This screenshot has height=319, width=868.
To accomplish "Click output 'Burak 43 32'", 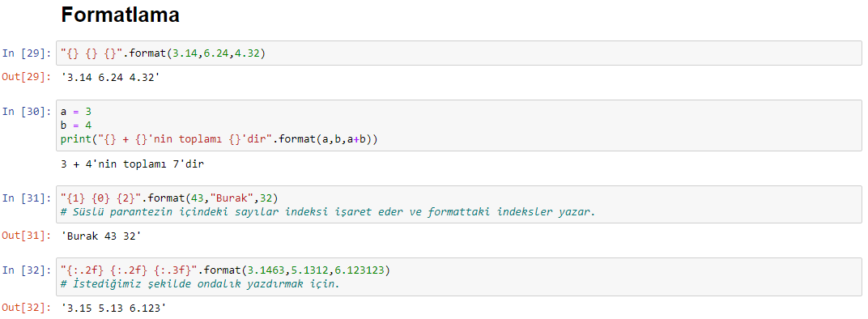I will pos(101,236).
